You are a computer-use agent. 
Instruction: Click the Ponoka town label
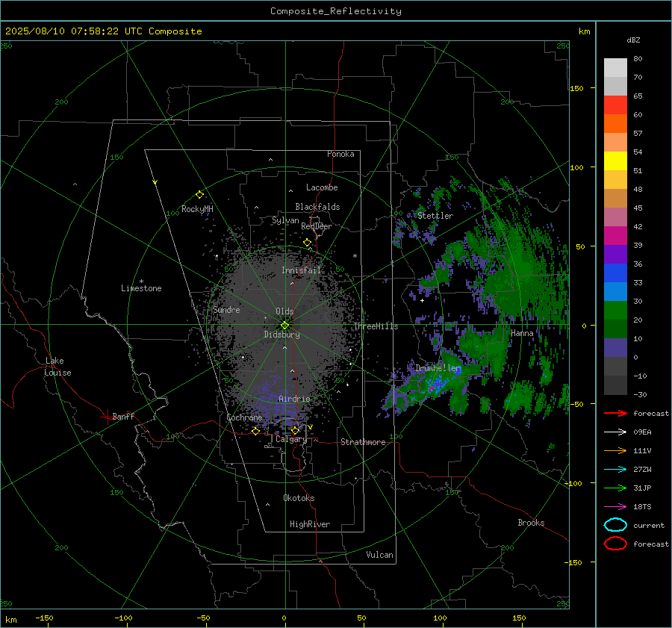[340, 154]
